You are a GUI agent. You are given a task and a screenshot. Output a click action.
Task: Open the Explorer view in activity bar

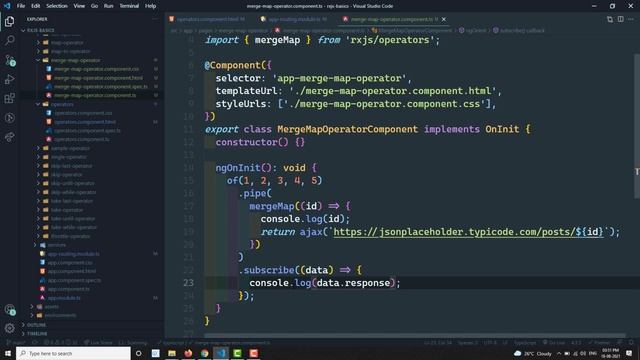[x=9, y=21]
